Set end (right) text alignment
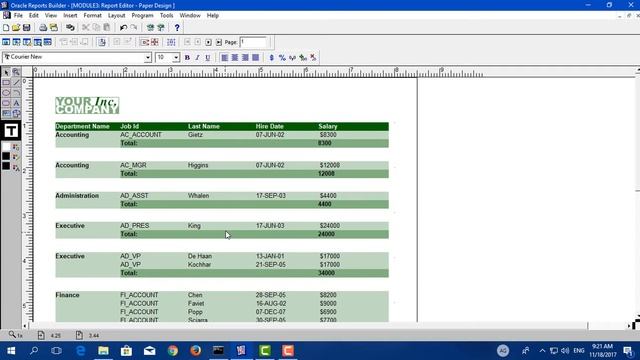 point(245,58)
